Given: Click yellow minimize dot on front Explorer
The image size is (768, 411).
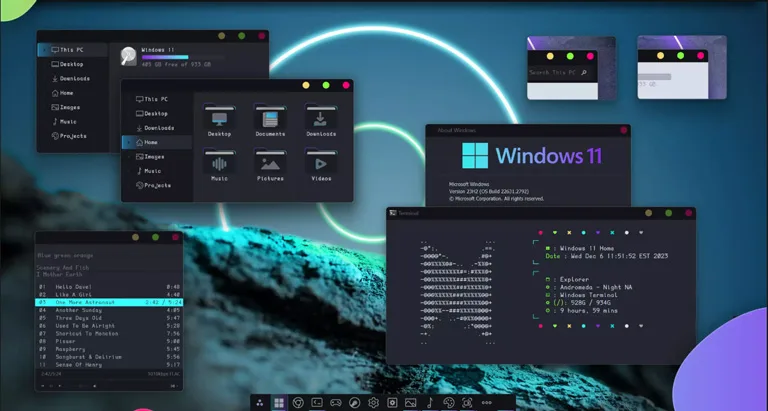Looking at the screenshot, I should (306, 85).
